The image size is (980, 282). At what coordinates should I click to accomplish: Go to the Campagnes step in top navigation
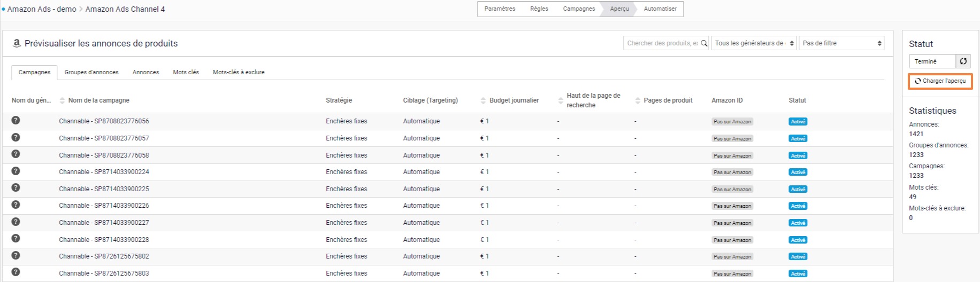point(579,9)
